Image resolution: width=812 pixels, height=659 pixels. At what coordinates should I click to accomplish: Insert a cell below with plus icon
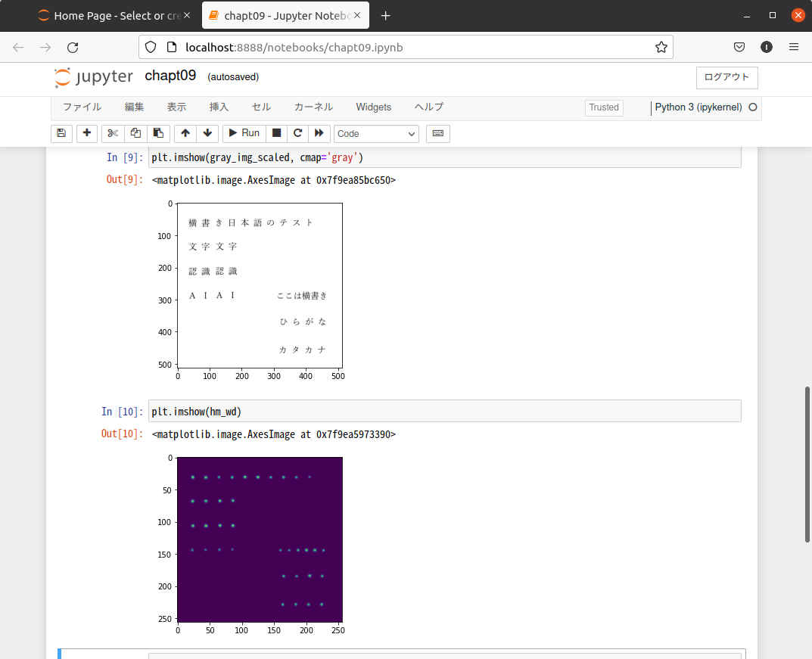(x=87, y=133)
